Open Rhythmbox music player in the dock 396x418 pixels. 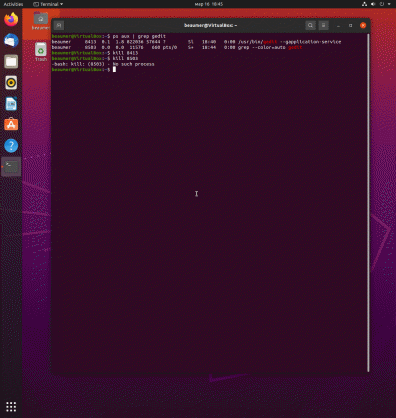click(11, 83)
